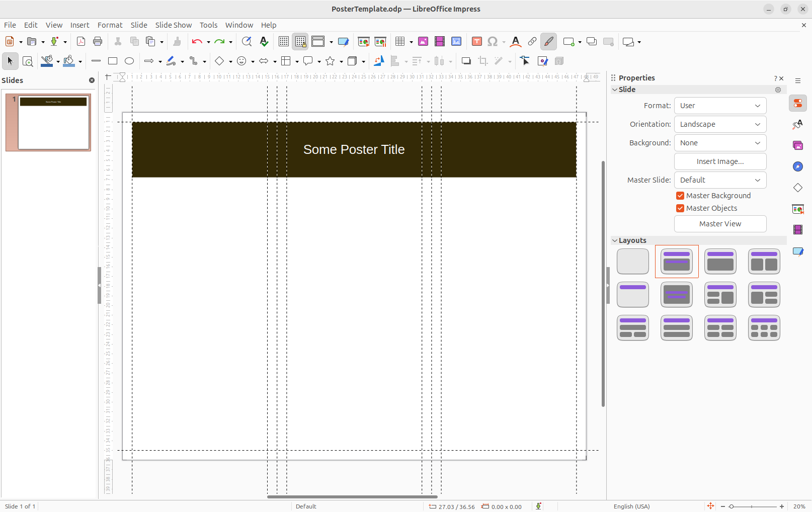
Task: Close the Properties sidebar deck
Action: 781,78
